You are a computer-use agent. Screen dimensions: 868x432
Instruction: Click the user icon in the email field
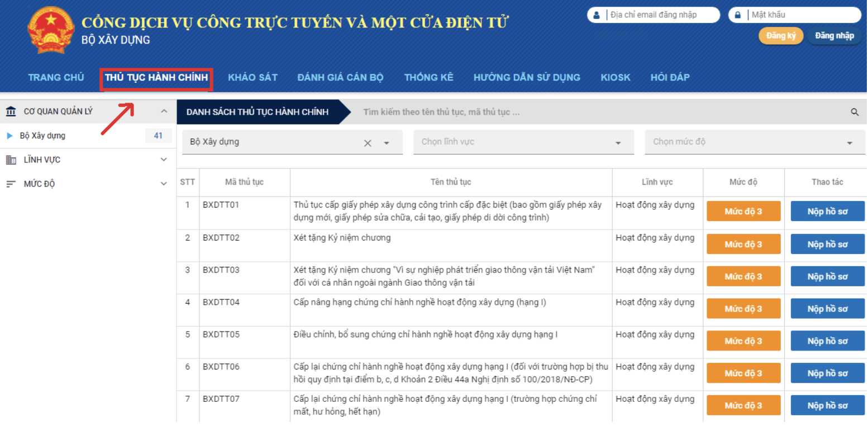coord(596,14)
